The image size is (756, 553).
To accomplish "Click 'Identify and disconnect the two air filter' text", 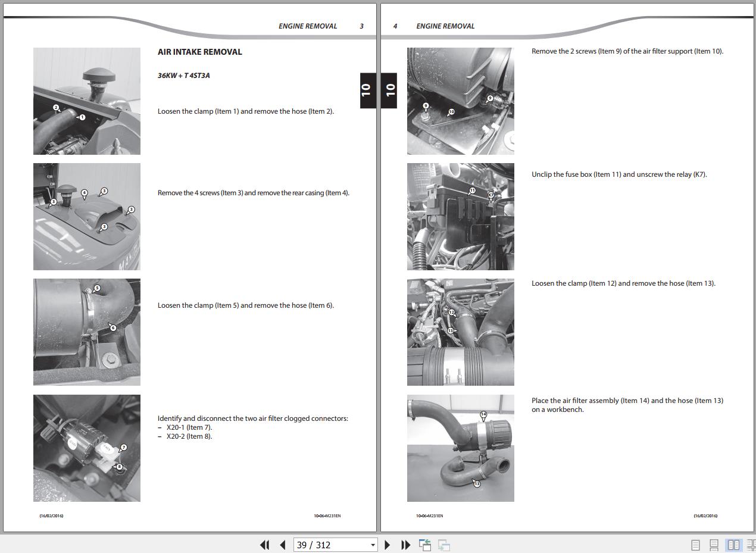I will pyautogui.click(x=253, y=418).
